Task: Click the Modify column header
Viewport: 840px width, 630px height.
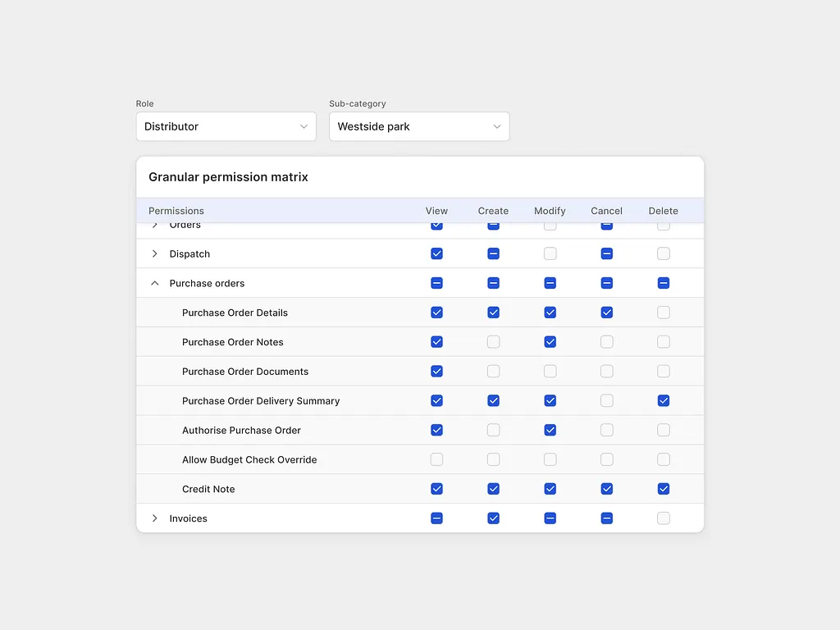Action: coord(550,211)
